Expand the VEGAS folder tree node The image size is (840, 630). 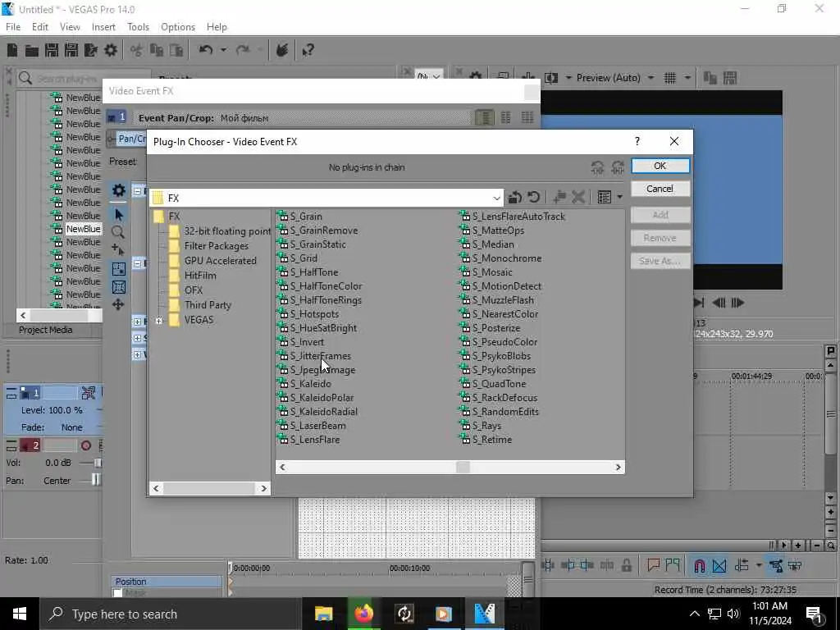[158, 321]
